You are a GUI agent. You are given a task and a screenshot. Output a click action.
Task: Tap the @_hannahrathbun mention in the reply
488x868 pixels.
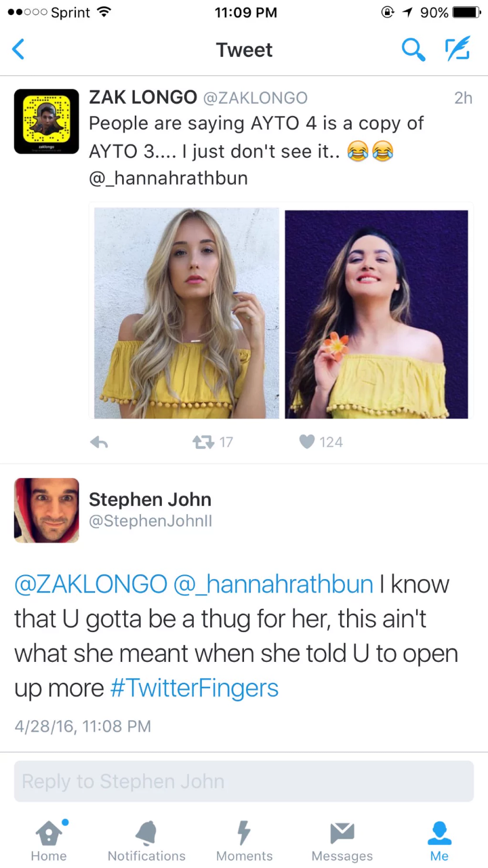273,584
